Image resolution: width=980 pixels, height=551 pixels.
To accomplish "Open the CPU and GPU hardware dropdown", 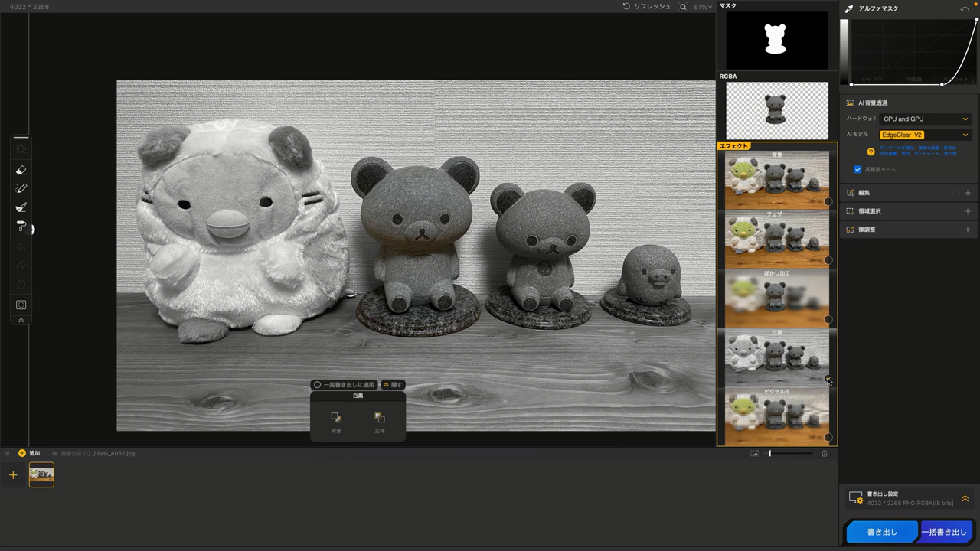I will (x=925, y=119).
